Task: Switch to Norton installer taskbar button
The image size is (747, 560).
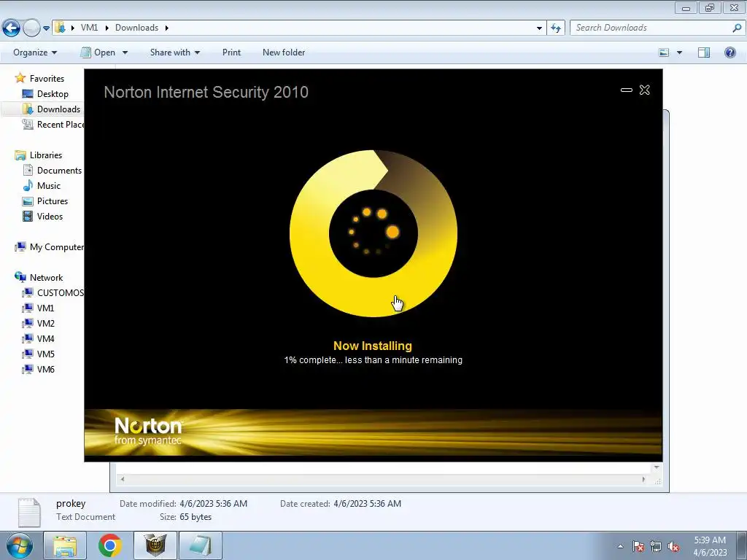Action: (x=155, y=545)
